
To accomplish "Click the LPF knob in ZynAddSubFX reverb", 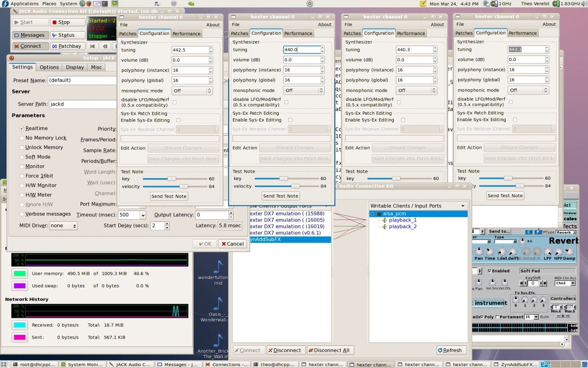I will (548, 251).
